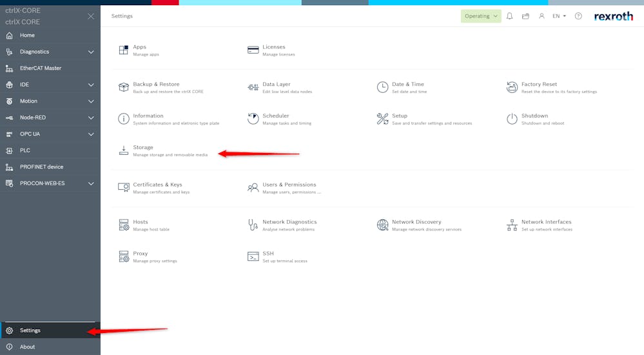Viewport: 644px width, 355px height.
Task: Open the Operating mode dropdown
Action: point(481,16)
